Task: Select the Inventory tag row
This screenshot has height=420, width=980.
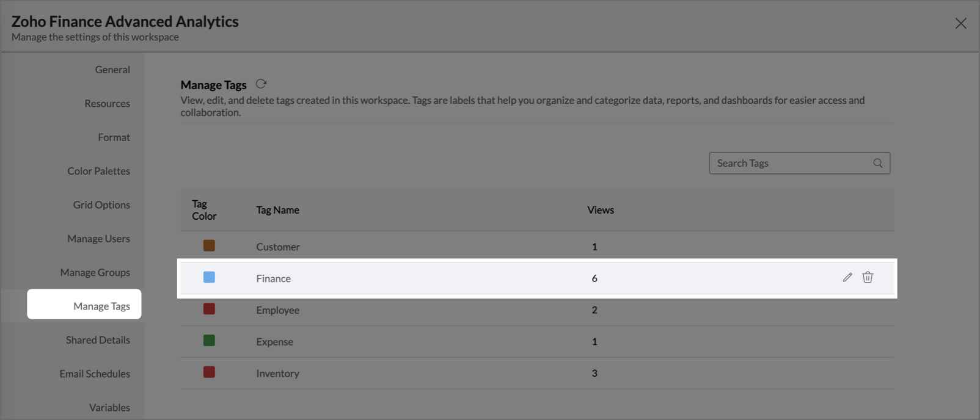Action: click(x=277, y=374)
